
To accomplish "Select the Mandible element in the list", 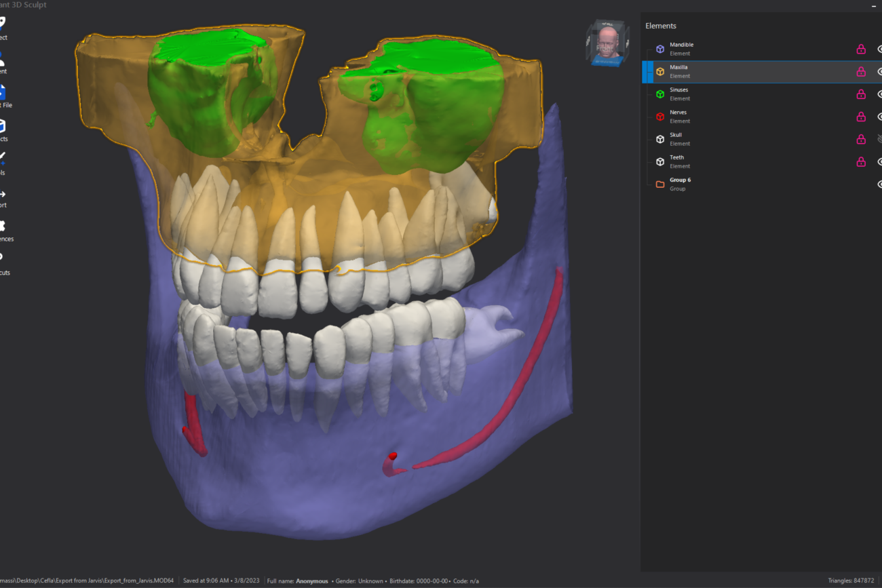I will [681, 49].
